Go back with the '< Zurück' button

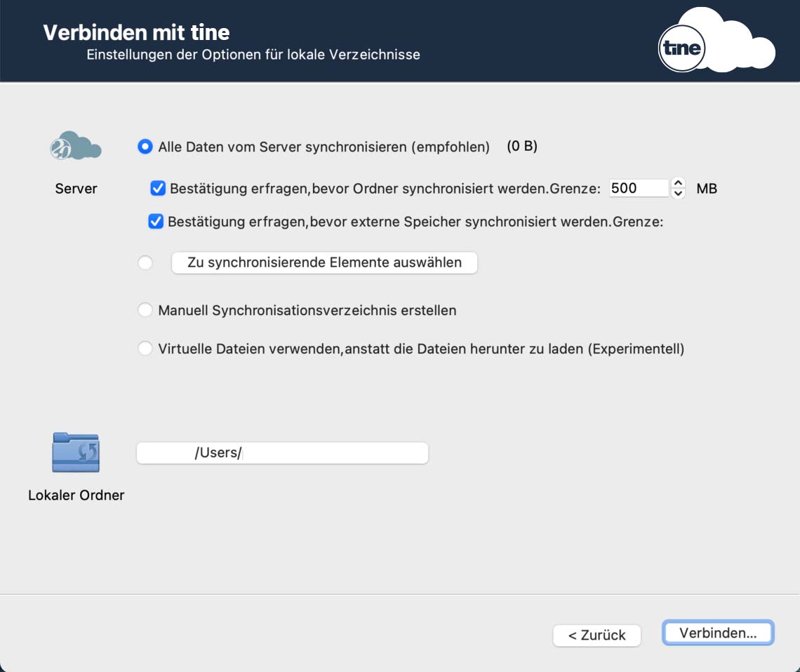tap(596, 635)
